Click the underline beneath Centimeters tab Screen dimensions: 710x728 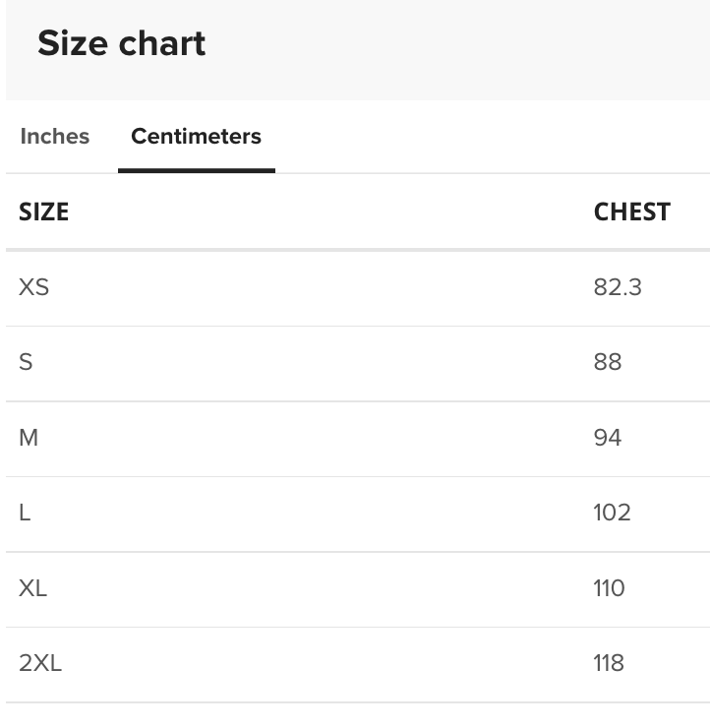pos(197,171)
